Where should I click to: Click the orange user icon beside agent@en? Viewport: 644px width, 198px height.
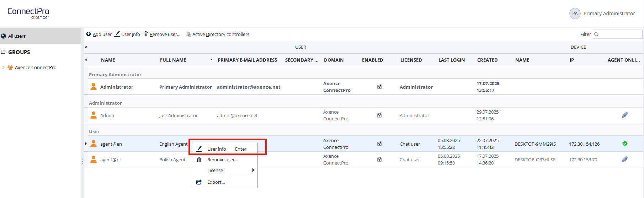tap(94, 144)
